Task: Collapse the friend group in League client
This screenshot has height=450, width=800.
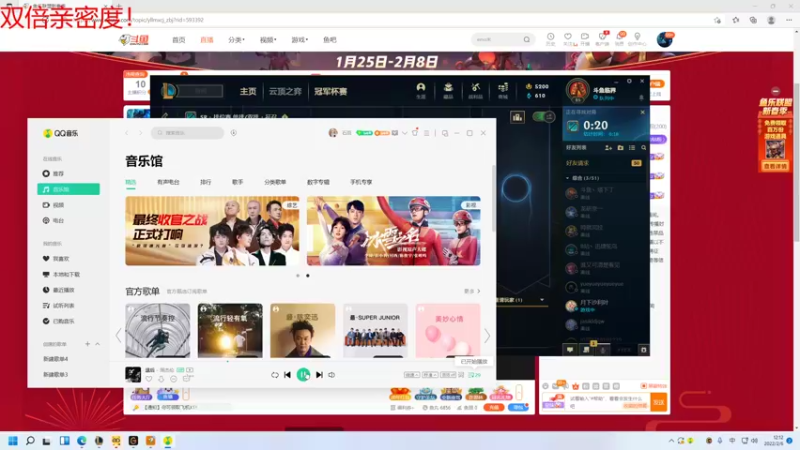Action: tap(568, 178)
